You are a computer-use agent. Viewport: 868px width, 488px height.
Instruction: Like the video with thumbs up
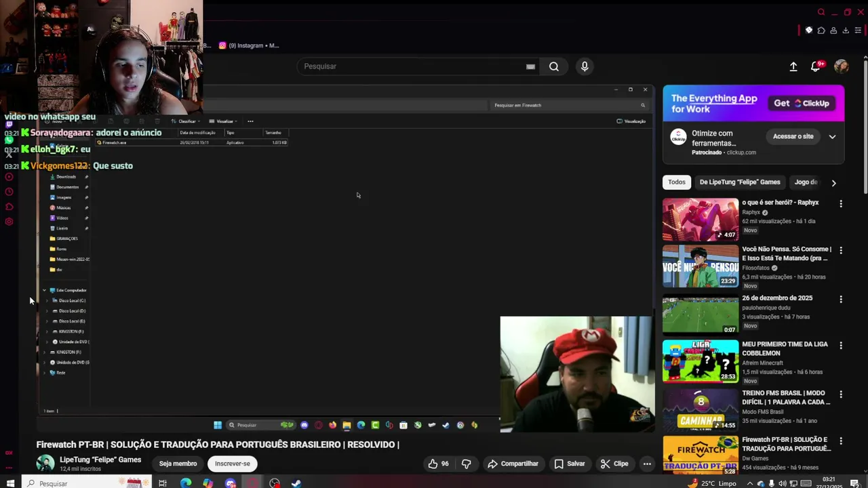437,464
